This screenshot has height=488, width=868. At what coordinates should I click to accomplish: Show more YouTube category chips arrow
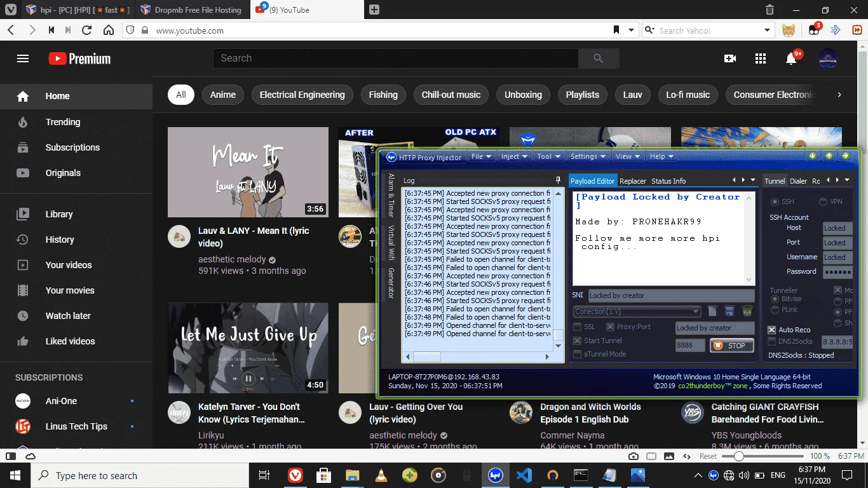(x=839, y=95)
